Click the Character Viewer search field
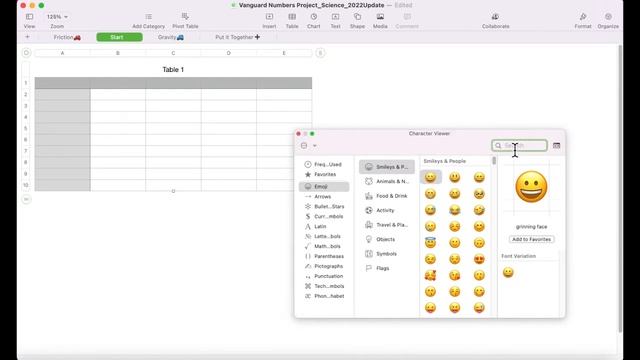 520,145
